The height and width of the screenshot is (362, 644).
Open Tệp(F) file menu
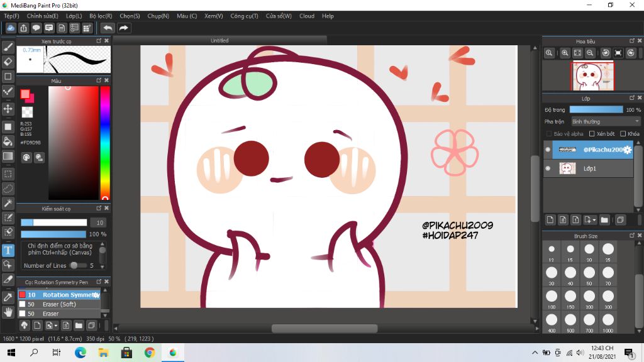tap(11, 16)
